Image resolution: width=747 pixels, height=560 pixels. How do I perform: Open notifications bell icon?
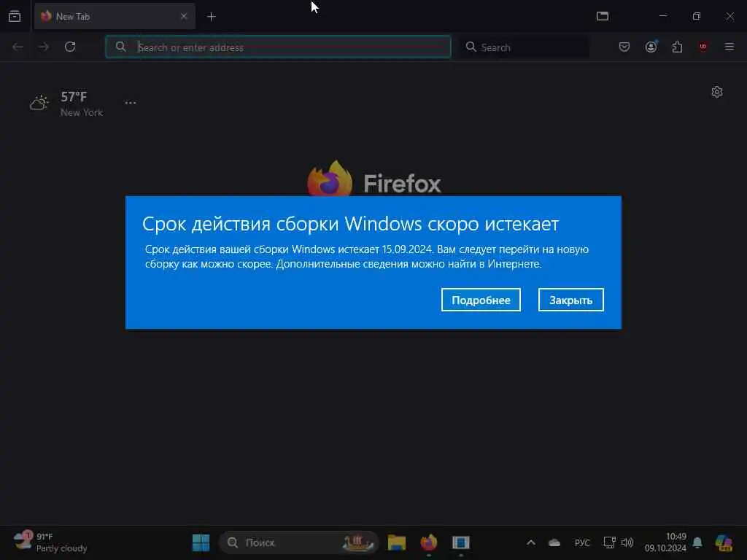[x=697, y=542]
